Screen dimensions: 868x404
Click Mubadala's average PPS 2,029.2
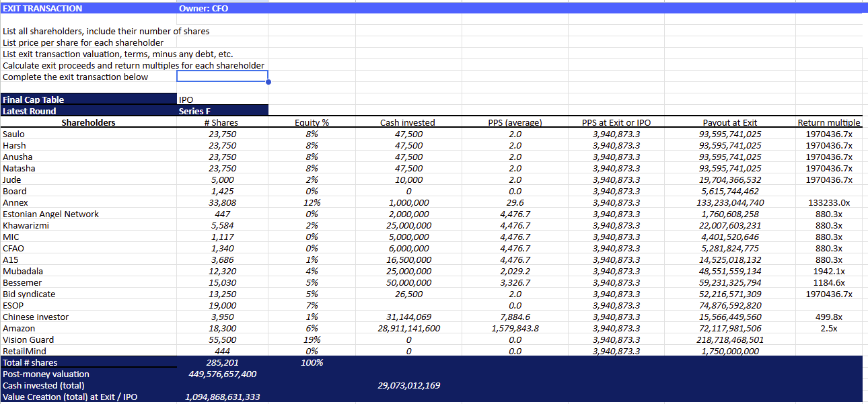point(515,271)
